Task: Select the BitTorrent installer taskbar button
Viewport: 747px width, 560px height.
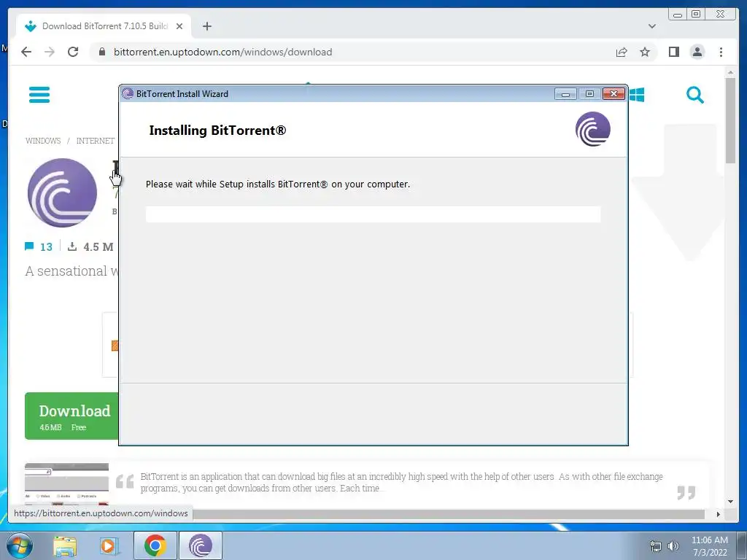Action: click(201, 545)
